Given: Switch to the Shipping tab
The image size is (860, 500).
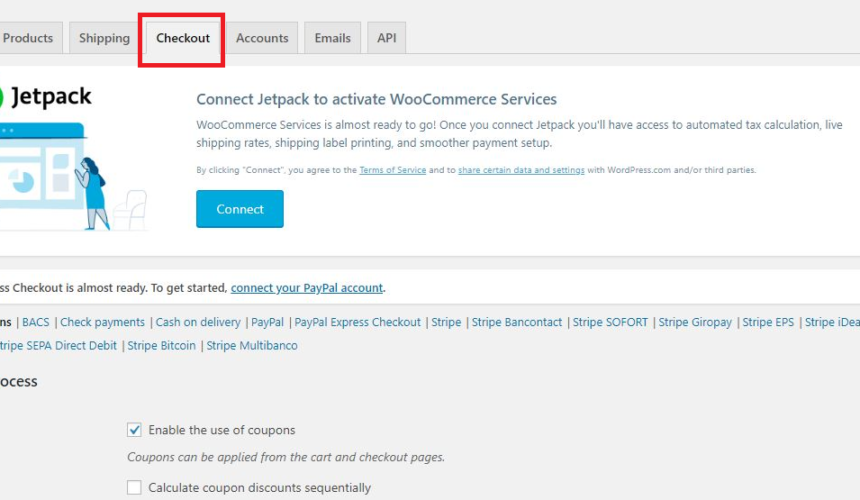Looking at the screenshot, I should pos(104,38).
